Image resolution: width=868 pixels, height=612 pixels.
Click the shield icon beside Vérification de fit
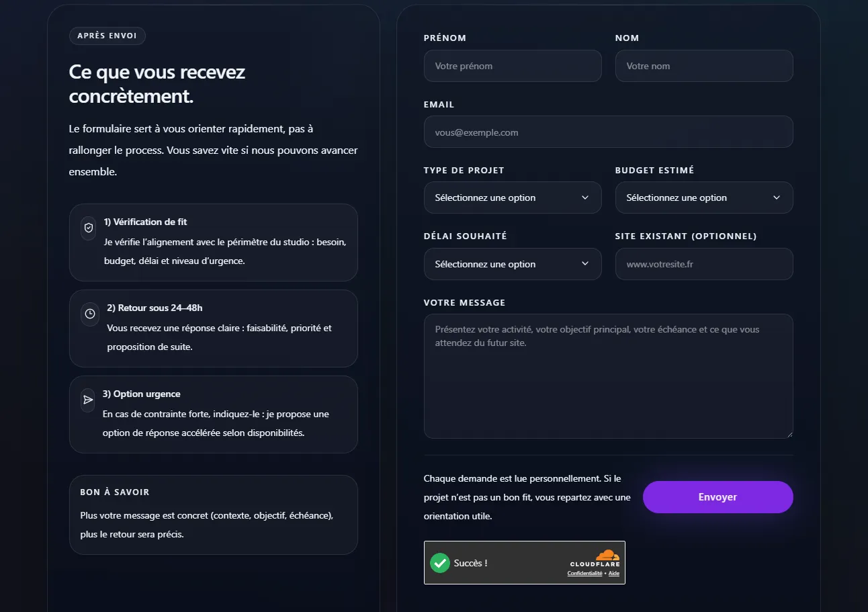tap(88, 228)
